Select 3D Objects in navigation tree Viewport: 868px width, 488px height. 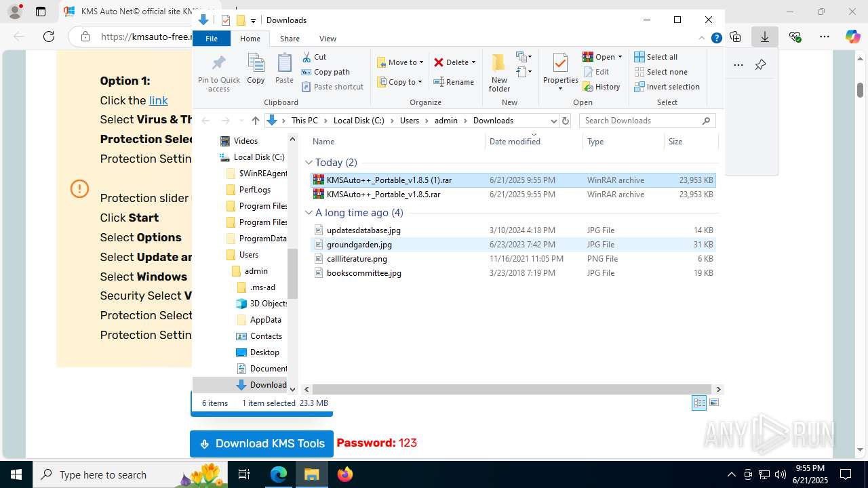click(x=262, y=304)
